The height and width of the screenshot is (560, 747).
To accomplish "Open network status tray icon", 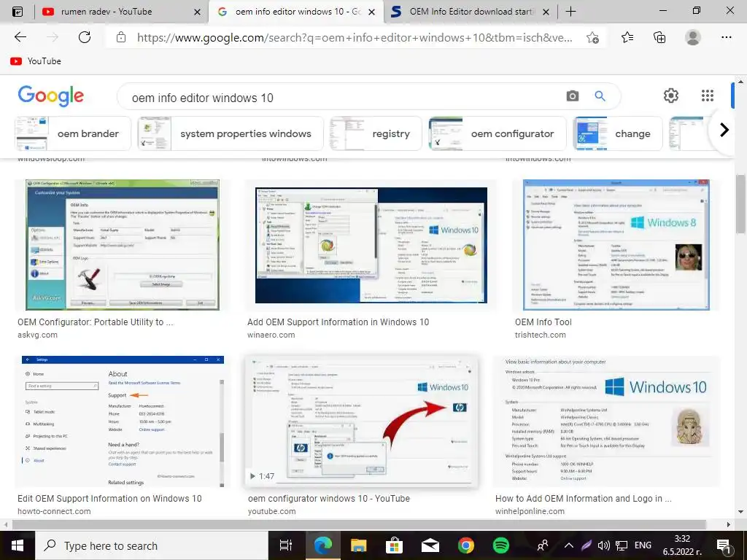I will tap(622, 545).
